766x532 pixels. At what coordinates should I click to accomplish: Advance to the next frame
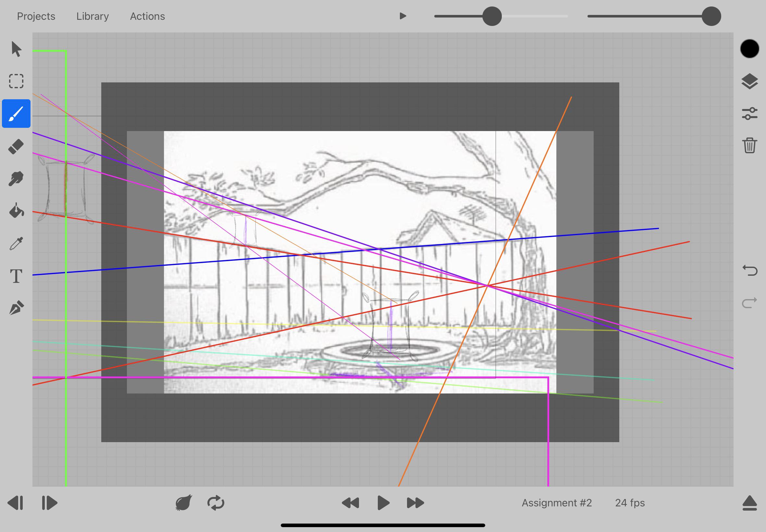pyautogui.click(x=49, y=503)
